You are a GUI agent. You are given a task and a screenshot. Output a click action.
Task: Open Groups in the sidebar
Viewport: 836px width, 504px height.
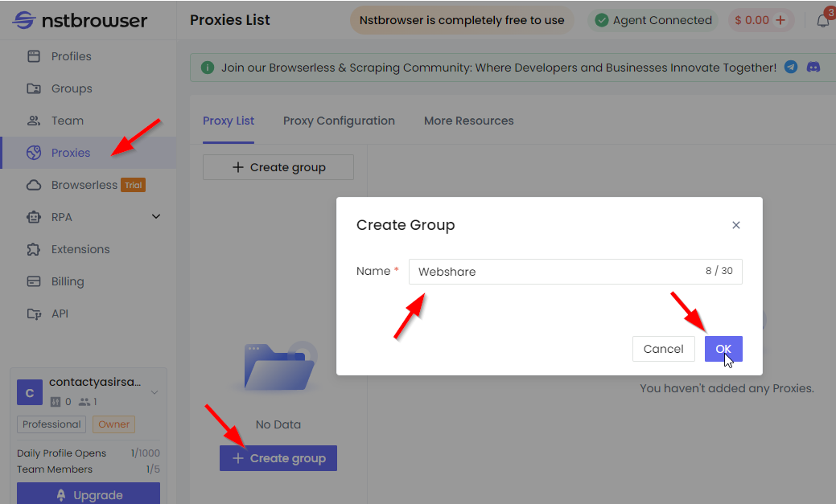[x=72, y=88]
